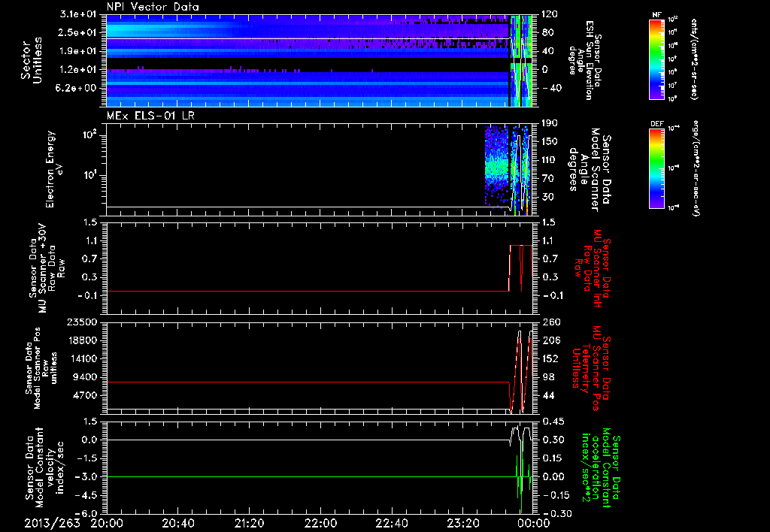Click the 120 degree tick value
The width and height of the screenshot is (770, 532).
pos(550,14)
